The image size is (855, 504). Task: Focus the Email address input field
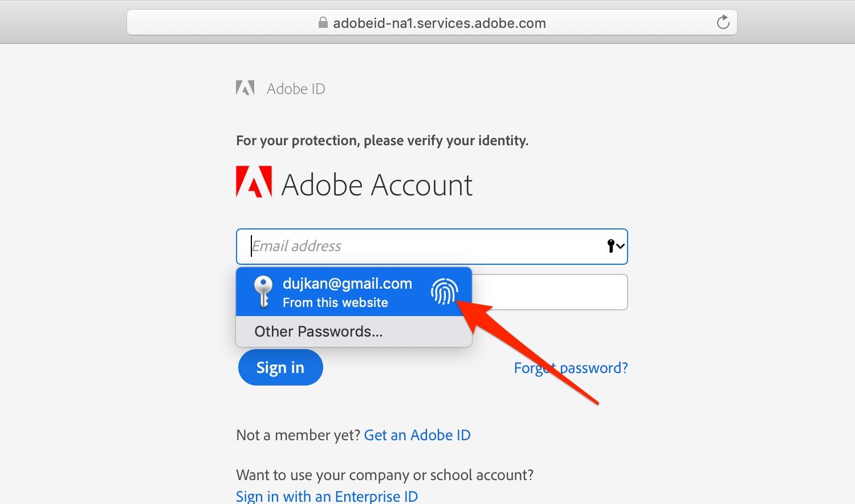422,246
